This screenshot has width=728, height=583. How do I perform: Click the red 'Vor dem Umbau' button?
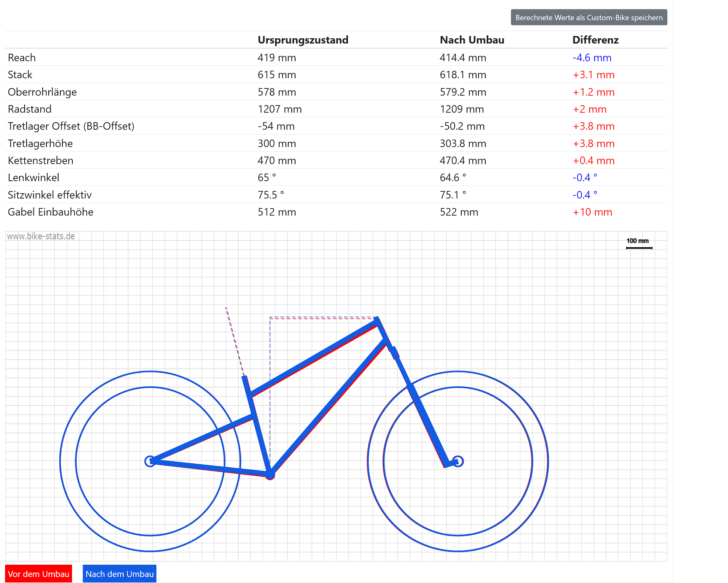click(39, 574)
